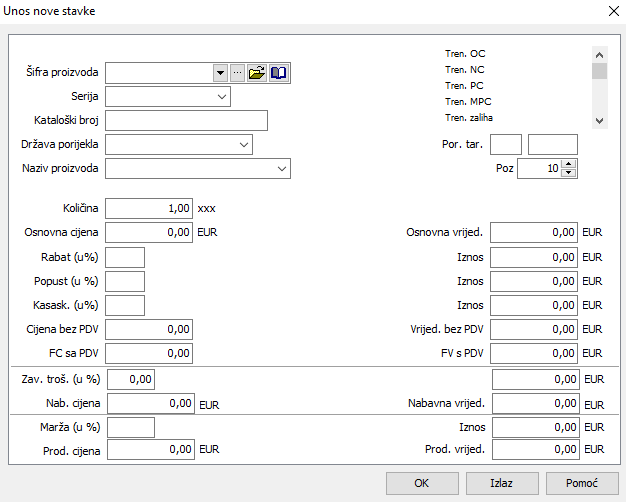
Task: Click the Izlaz button
Action: (x=501, y=483)
